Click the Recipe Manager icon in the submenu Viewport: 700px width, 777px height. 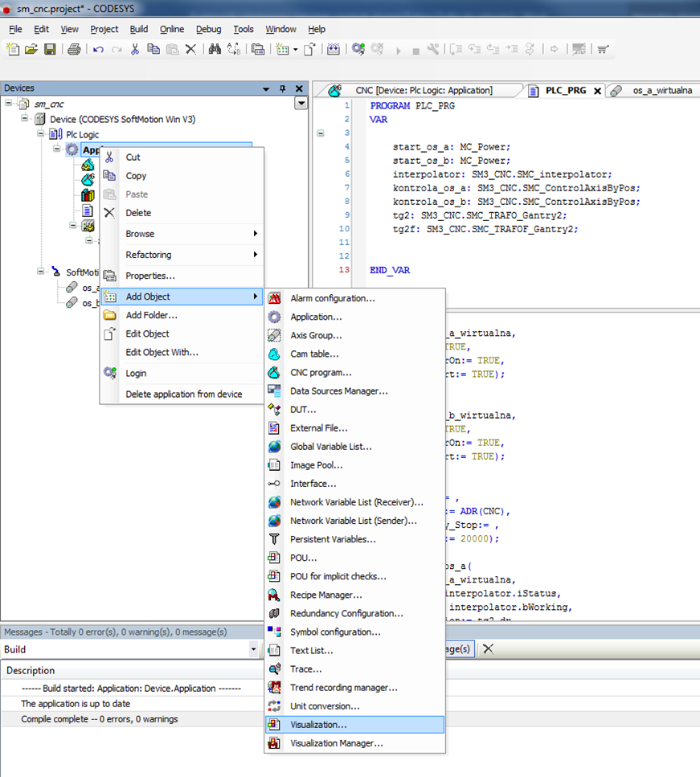(274, 595)
